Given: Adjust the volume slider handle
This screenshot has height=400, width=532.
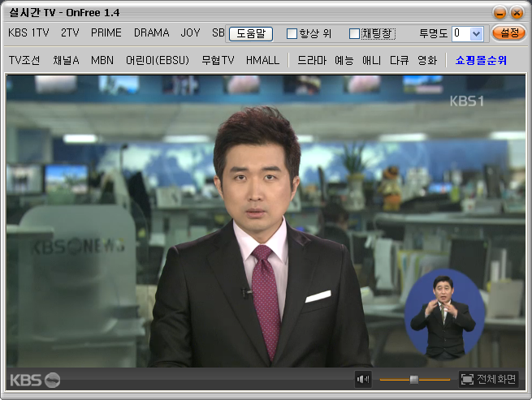Looking at the screenshot, I should pos(414,380).
